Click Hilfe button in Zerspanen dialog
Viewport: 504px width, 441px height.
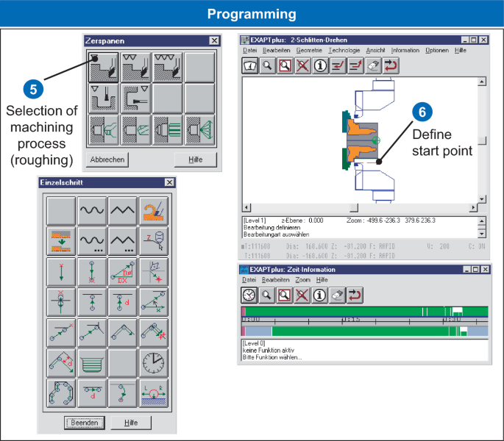[x=196, y=159]
